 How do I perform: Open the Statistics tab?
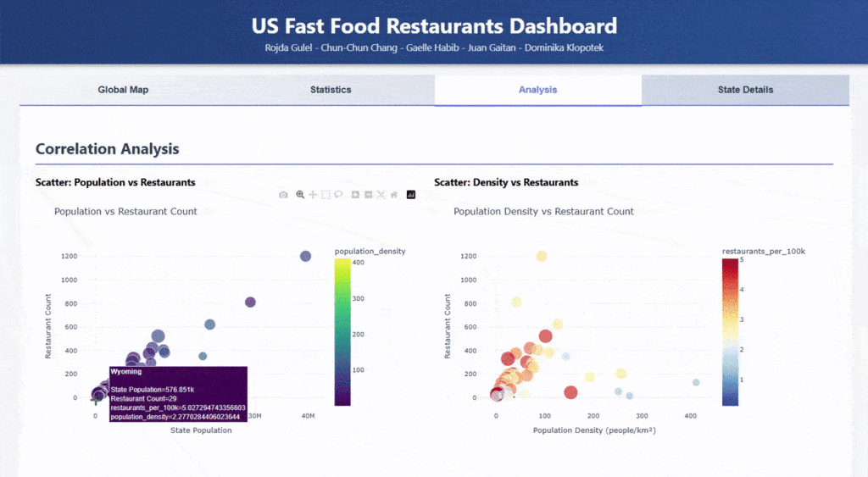[331, 90]
